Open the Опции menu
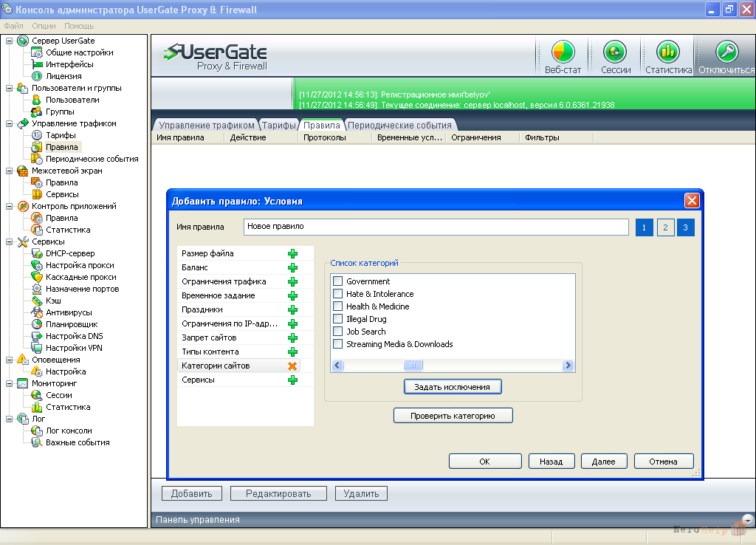Viewport: 756px width, 545px height. (44, 26)
